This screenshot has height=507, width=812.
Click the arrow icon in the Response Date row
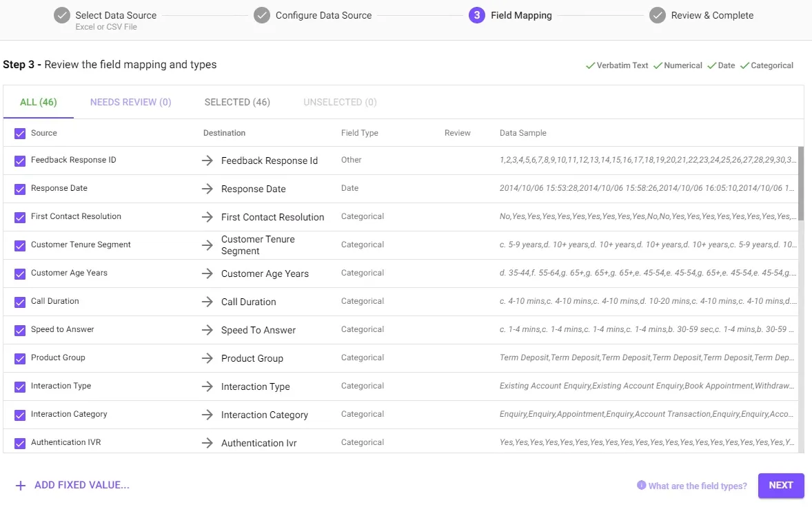click(207, 189)
